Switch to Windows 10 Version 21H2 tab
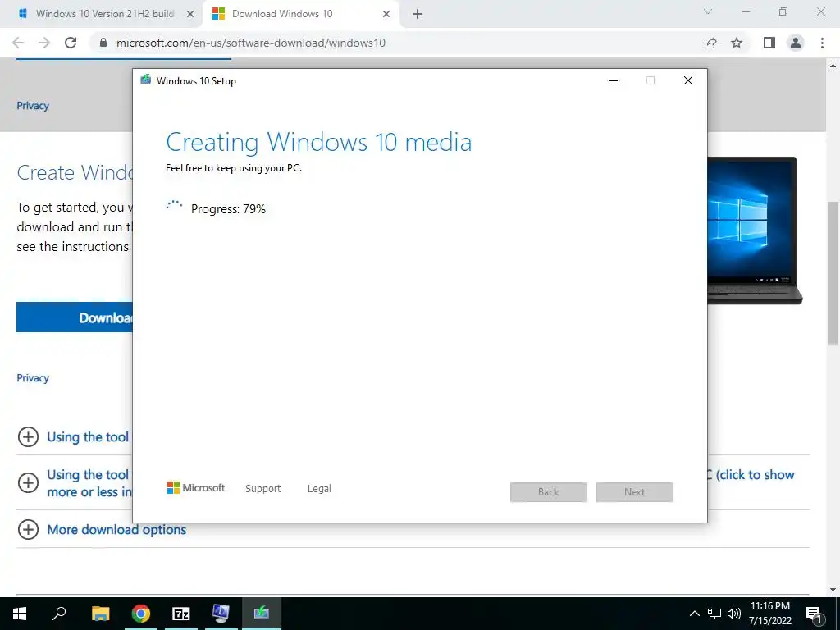The width and height of the screenshot is (840, 630). [x=105, y=14]
